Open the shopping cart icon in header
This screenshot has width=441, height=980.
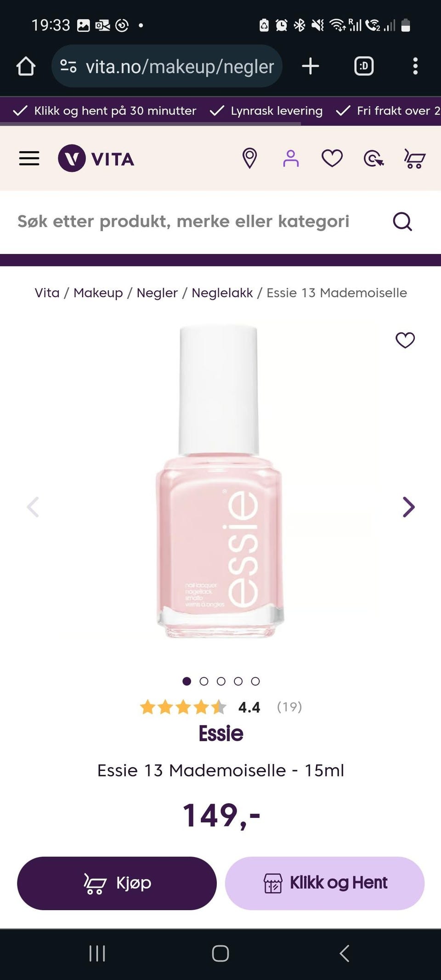pyautogui.click(x=415, y=159)
